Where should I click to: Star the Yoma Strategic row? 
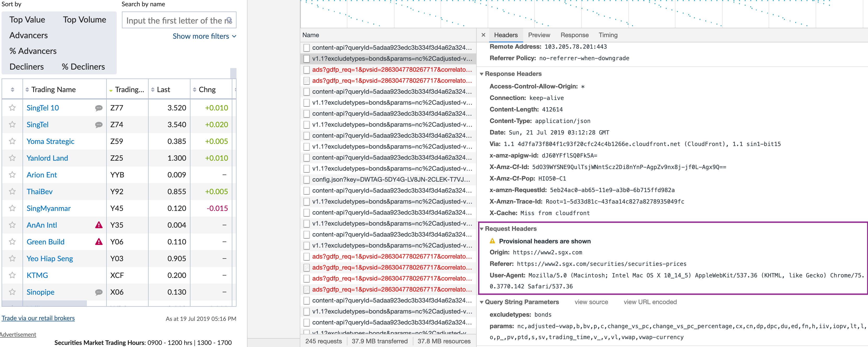(x=13, y=141)
